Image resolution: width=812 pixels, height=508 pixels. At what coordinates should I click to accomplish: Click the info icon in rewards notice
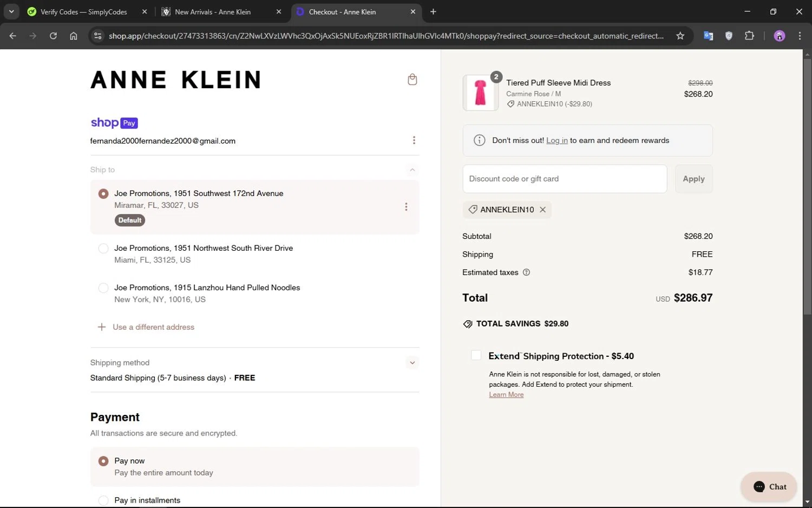(x=479, y=140)
